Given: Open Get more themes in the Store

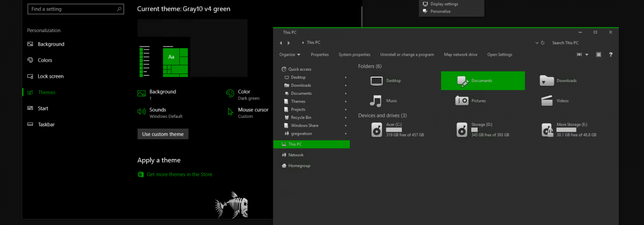Looking at the screenshot, I should 175,175.
